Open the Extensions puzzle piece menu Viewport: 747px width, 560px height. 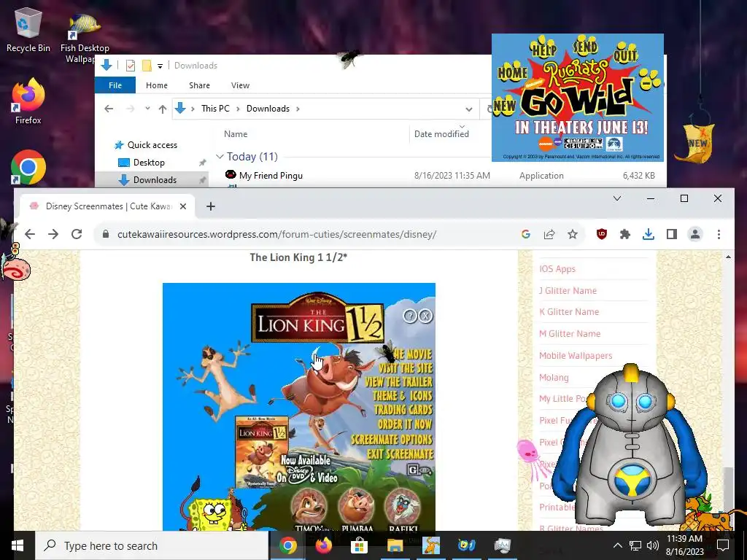click(x=625, y=234)
